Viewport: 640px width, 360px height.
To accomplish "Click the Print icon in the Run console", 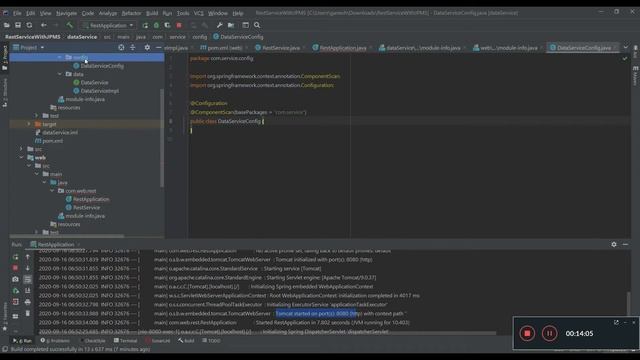I will pos(27,302).
